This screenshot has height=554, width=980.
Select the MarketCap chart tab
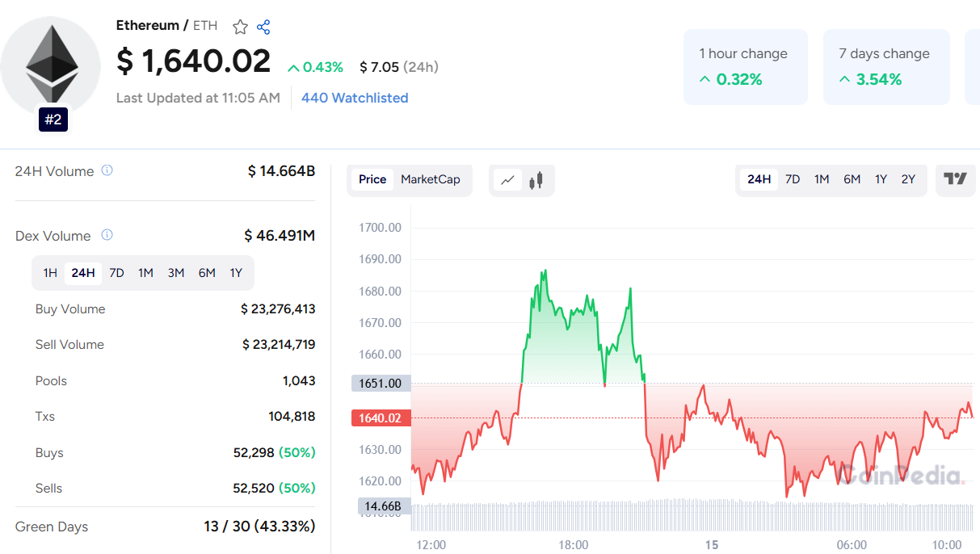coord(431,179)
